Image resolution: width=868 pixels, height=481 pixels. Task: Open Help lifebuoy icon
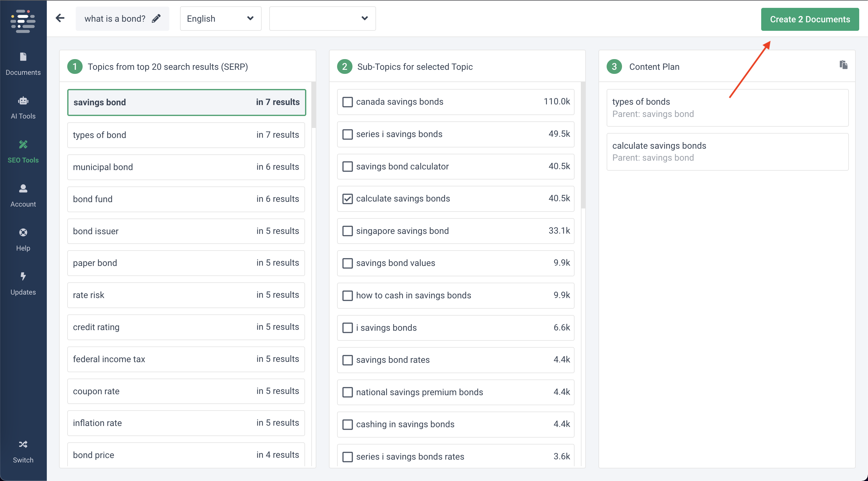pyautogui.click(x=23, y=232)
